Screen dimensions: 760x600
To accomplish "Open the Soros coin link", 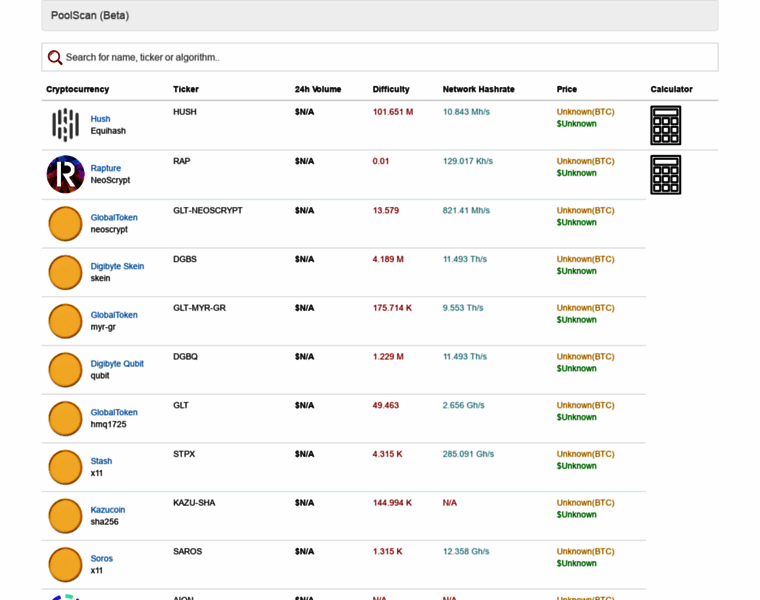I will 101,558.
